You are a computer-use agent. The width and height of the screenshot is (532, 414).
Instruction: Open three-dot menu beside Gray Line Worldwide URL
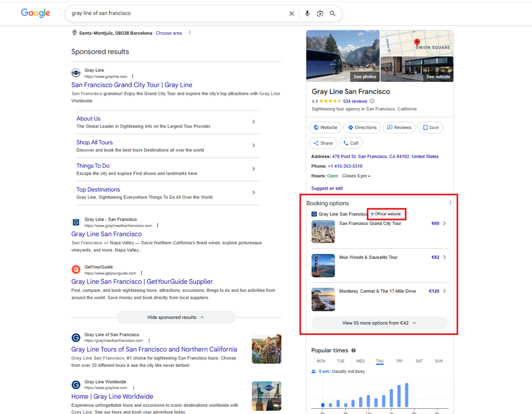click(134, 388)
